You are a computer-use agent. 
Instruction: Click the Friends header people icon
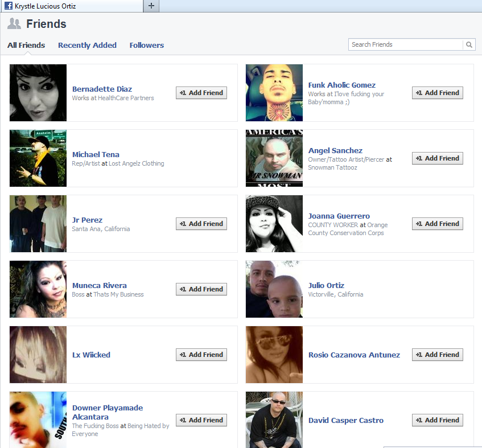14,24
